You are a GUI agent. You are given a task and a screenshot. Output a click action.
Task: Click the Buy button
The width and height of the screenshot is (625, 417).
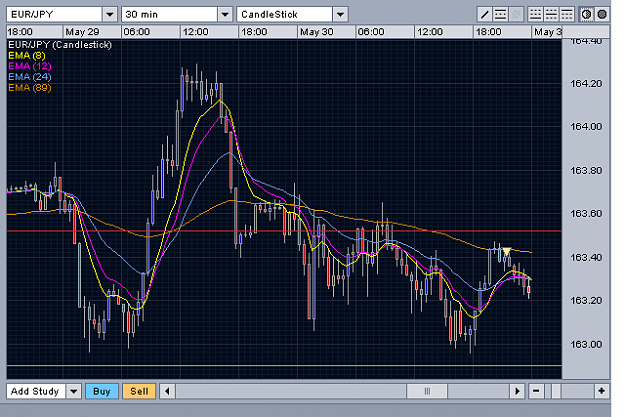tap(102, 391)
